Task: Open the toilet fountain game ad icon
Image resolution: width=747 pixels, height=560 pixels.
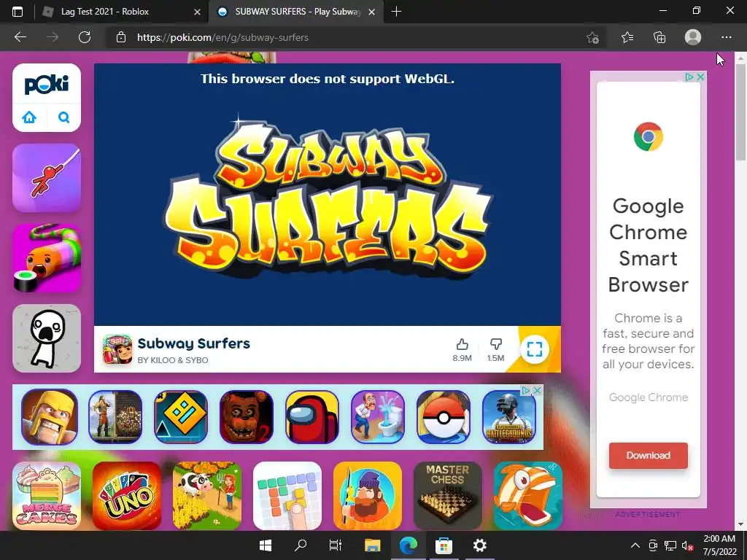Action: click(378, 416)
